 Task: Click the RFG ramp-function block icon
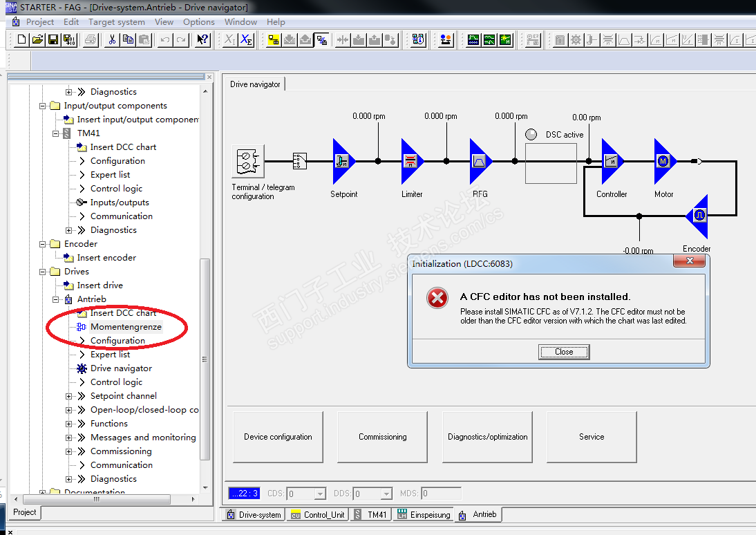480,161
